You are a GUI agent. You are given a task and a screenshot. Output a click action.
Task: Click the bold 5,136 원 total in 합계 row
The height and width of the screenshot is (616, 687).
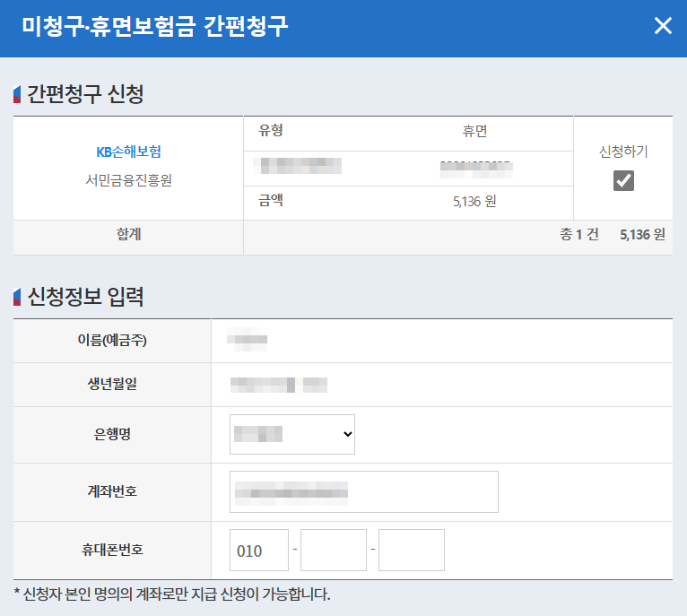[642, 234]
